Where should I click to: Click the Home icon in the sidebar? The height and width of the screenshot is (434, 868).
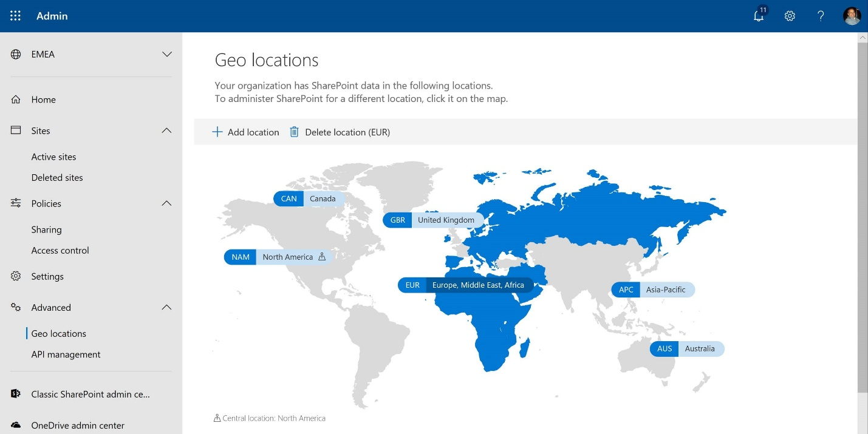coord(16,99)
